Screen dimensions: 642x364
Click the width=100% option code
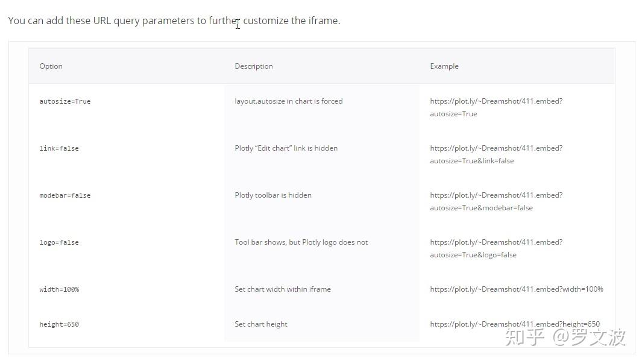59,289
